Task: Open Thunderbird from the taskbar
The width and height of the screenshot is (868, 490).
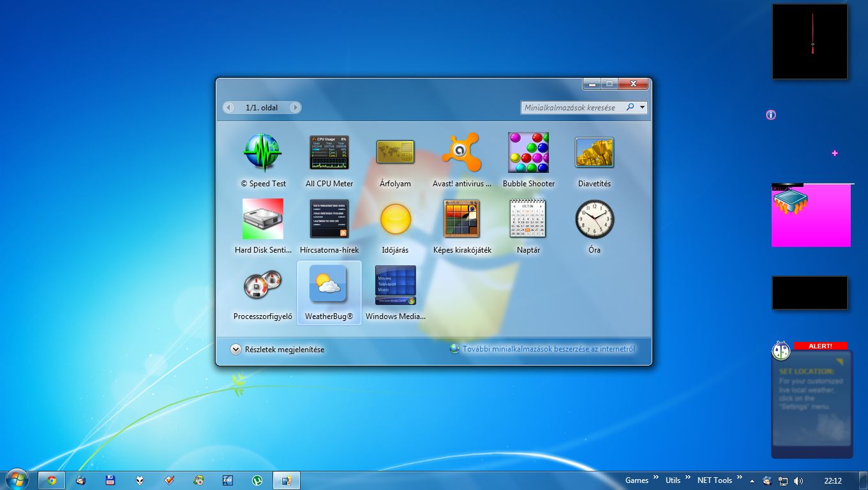Action: click(x=80, y=480)
